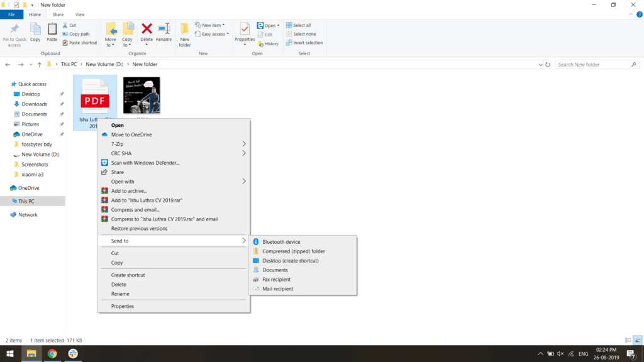The image size is (644, 362).
Task: Click Select all in the ribbon
Action: pyautogui.click(x=302, y=25)
